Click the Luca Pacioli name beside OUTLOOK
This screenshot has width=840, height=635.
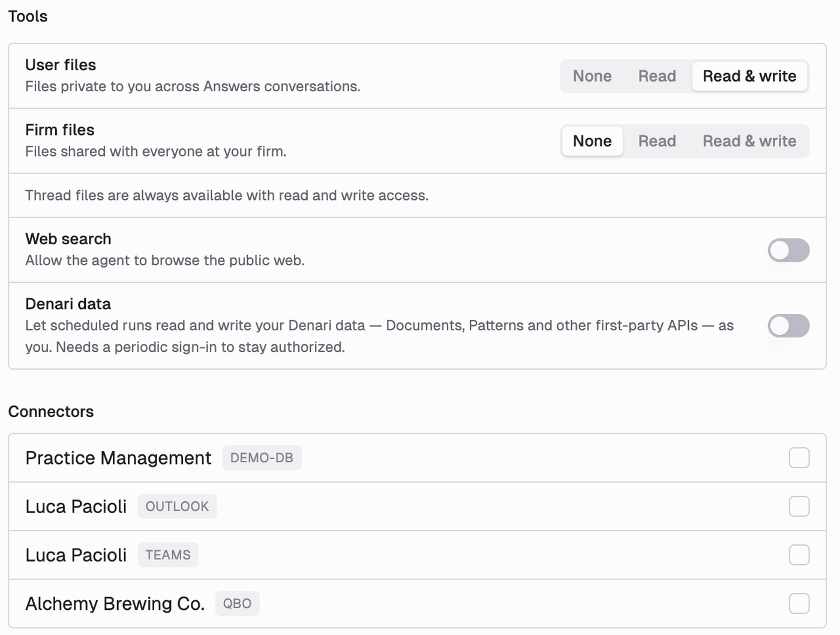tap(76, 507)
